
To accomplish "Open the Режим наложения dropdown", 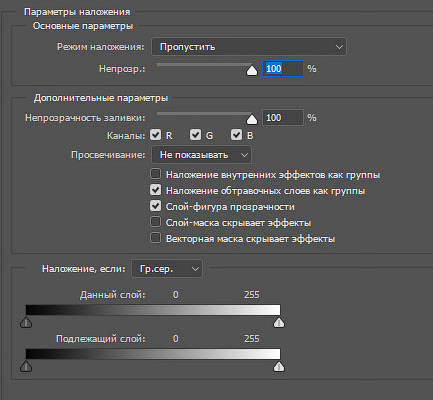I will click(x=249, y=47).
